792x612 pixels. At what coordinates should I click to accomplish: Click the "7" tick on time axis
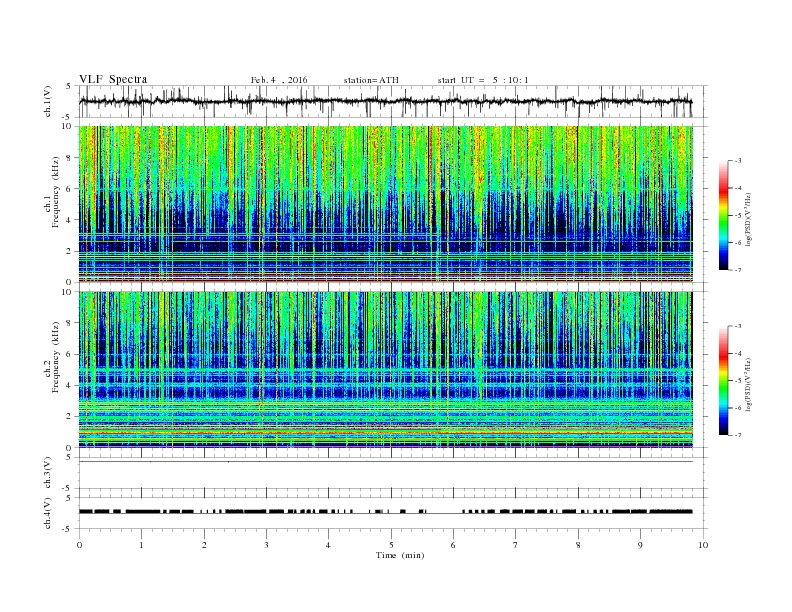(516, 545)
